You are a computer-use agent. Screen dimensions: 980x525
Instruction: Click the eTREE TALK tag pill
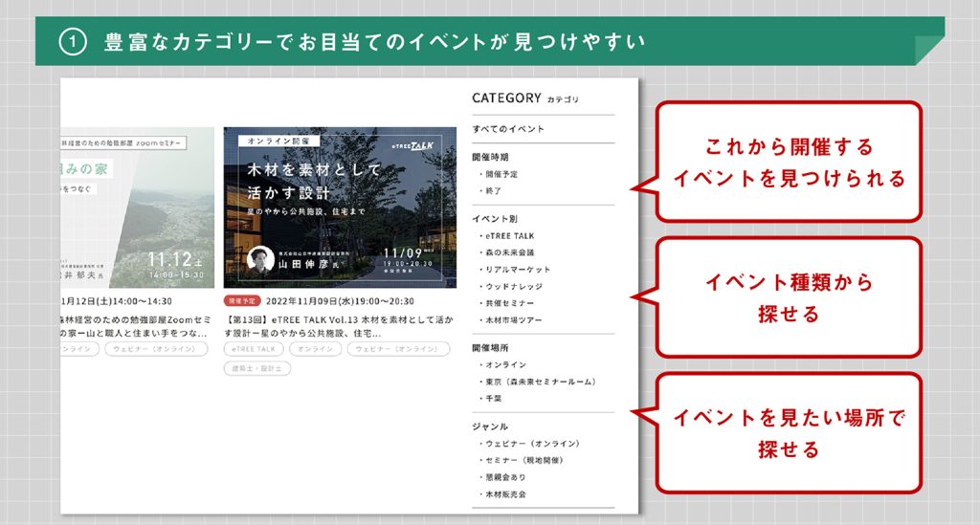pos(254,349)
